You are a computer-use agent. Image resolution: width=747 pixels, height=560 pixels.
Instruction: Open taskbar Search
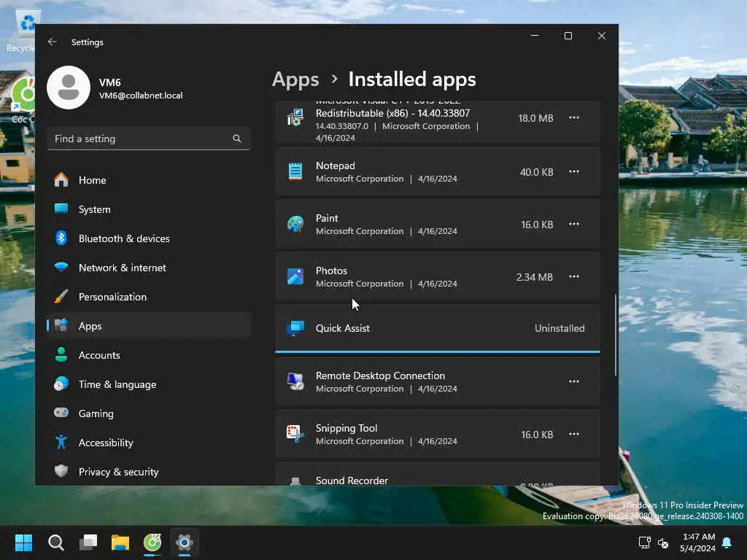tap(55, 542)
